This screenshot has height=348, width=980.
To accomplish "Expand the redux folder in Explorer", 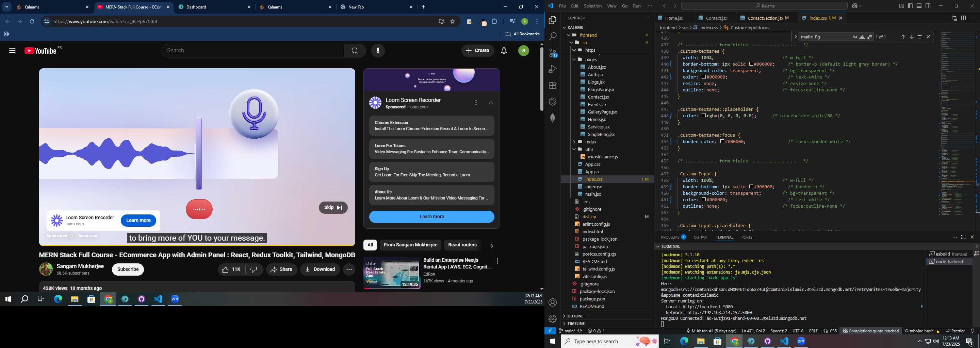I will tap(574, 142).
